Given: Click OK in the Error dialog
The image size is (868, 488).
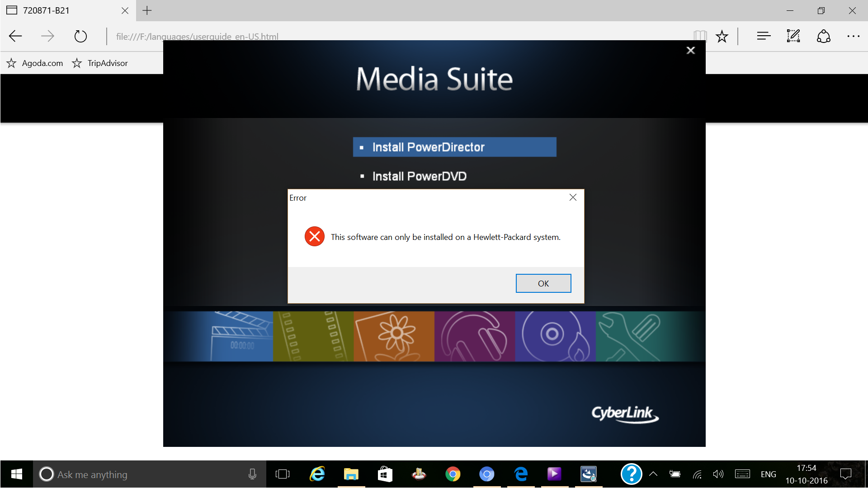Looking at the screenshot, I should (543, 283).
